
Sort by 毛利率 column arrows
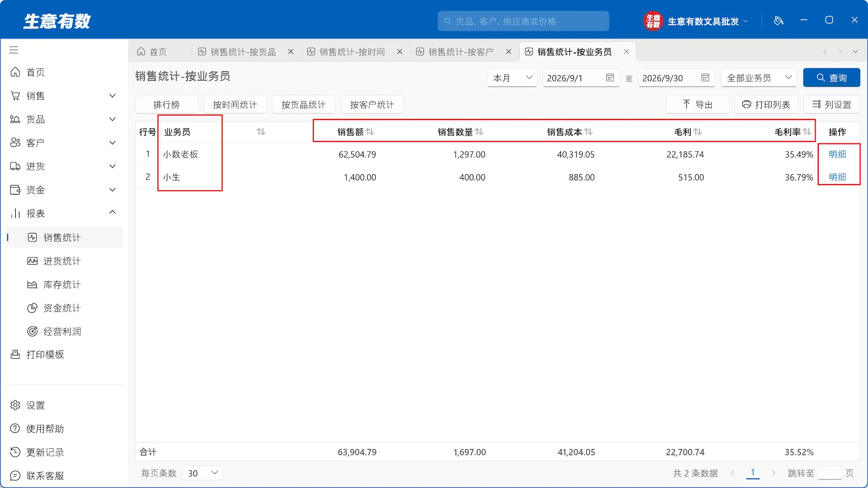point(807,132)
